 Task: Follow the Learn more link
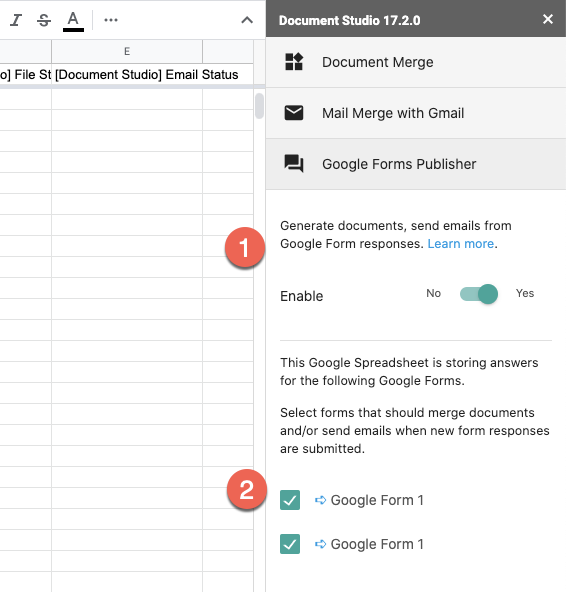[x=460, y=244]
